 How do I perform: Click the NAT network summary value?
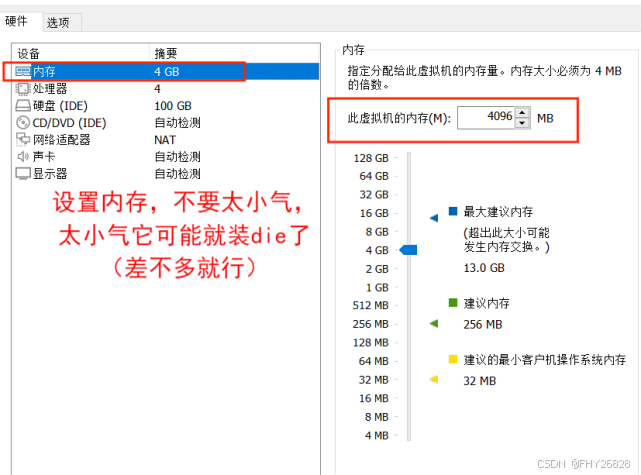click(x=165, y=140)
